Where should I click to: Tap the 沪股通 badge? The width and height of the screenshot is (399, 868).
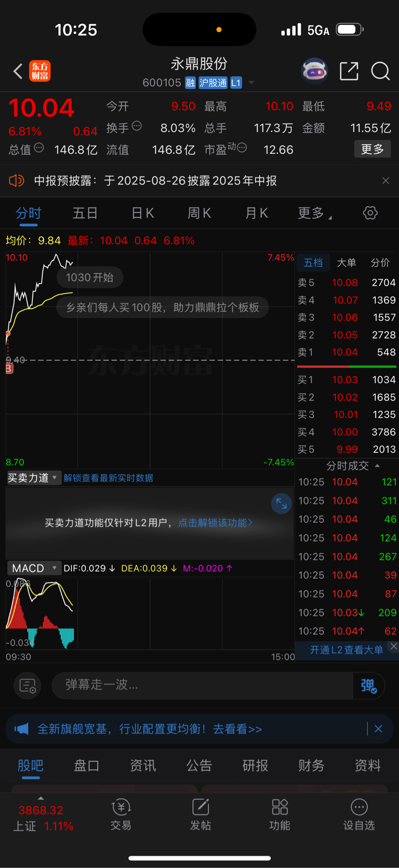point(213,83)
